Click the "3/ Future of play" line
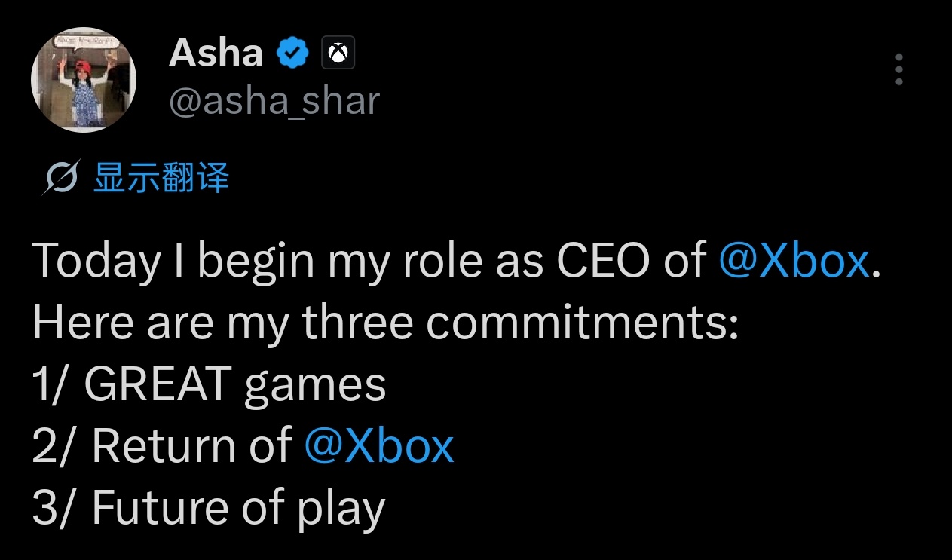Viewport: 952px width, 560px height. [209, 507]
